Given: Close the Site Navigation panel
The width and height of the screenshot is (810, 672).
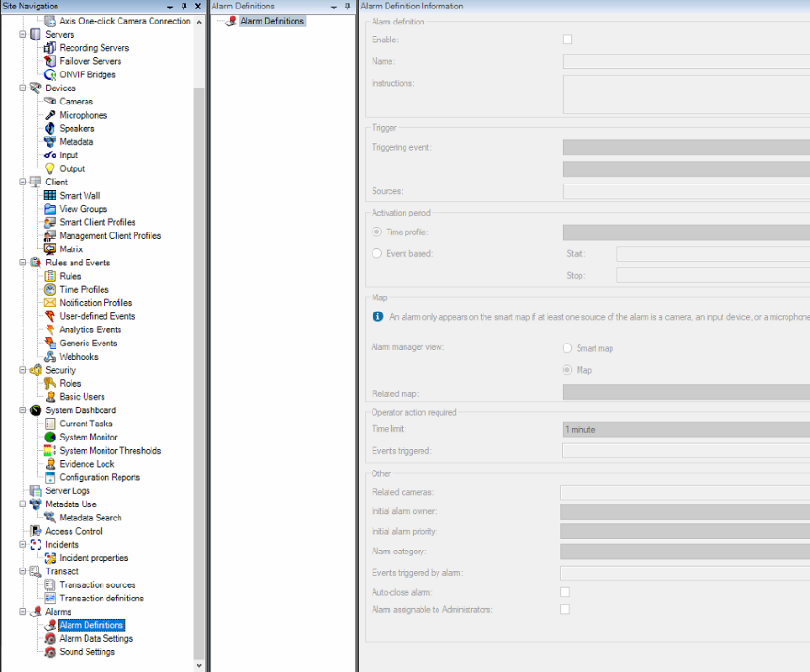Looking at the screenshot, I should point(198,7).
